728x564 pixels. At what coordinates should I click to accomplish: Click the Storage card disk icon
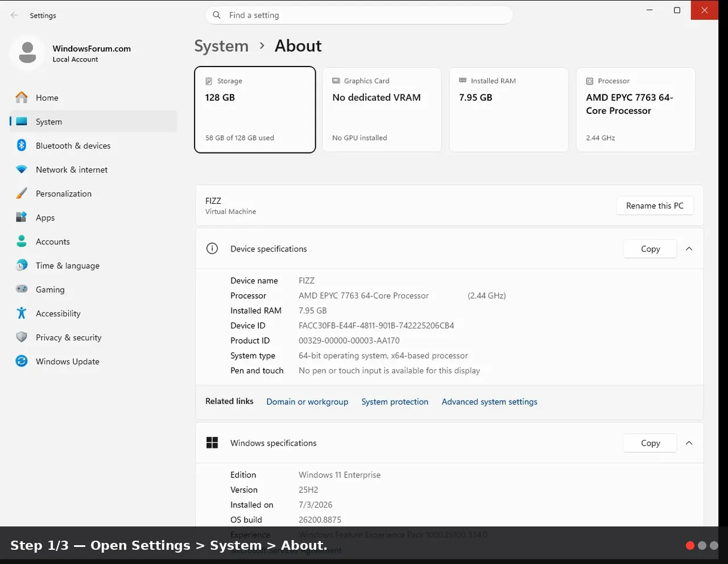pyautogui.click(x=209, y=81)
